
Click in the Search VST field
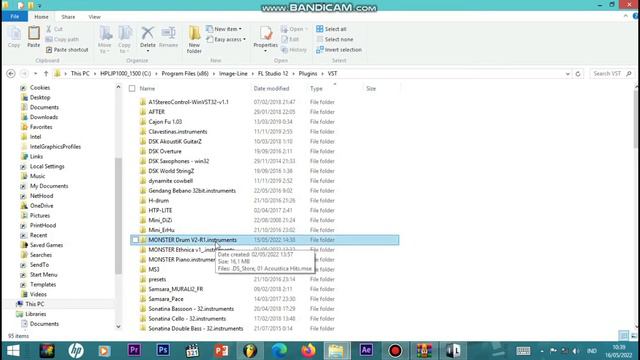[611, 73]
